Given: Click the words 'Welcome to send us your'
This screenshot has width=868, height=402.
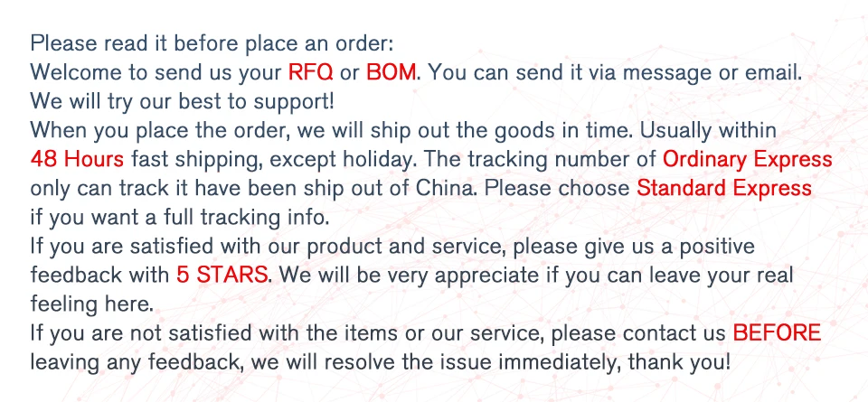Looking at the screenshot, I should [156, 71].
